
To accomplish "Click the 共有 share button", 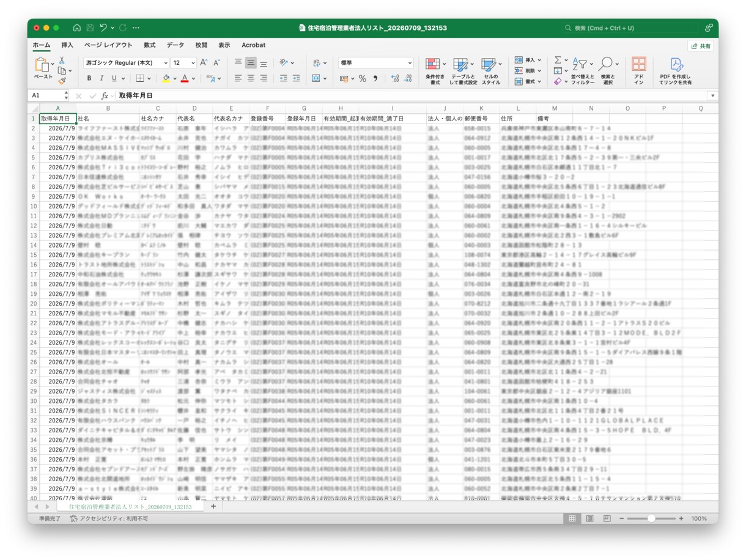I will (x=701, y=46).
